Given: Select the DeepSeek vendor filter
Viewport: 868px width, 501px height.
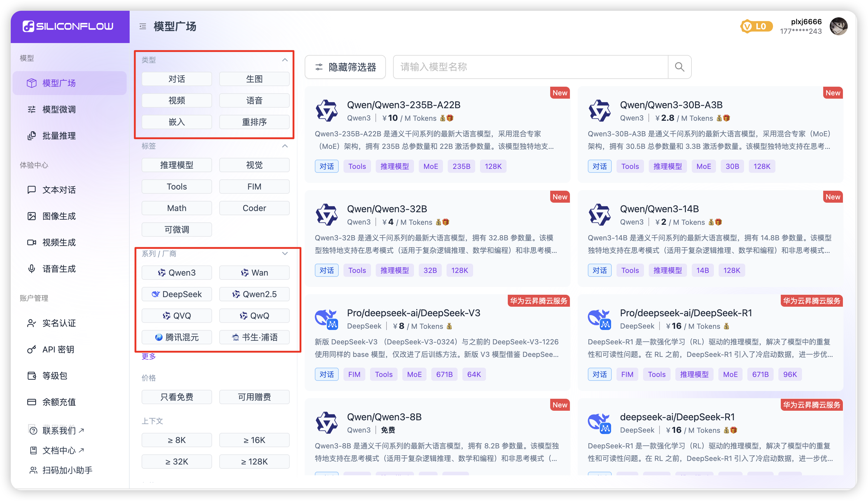Looking at the screenshot, I should [x=177, y=294].
